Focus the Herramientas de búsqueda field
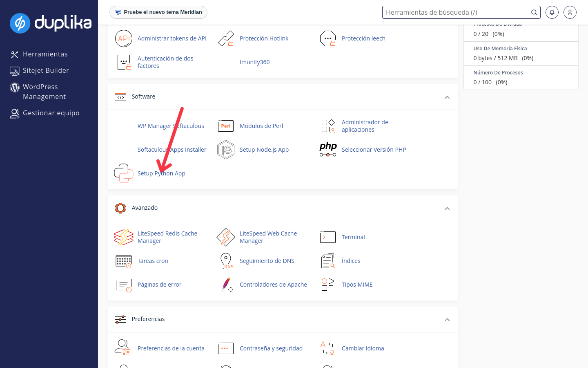 [x=461, y=12]
